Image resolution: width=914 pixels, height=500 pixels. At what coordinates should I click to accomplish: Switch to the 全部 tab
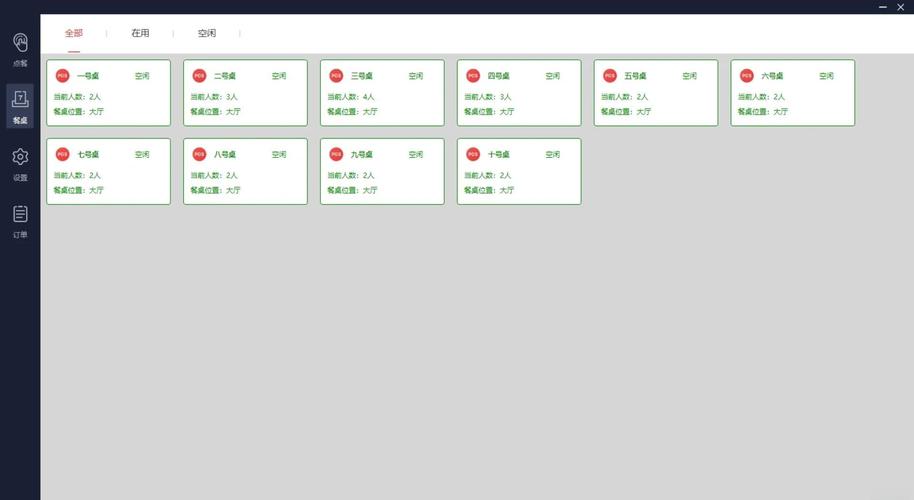pyautogui.click(x=74, y=33)
